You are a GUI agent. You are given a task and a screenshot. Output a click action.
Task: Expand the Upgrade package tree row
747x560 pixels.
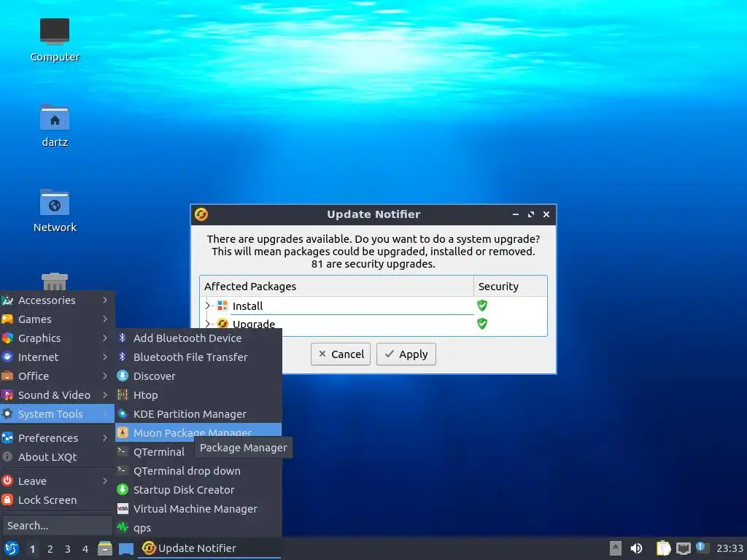208,324
